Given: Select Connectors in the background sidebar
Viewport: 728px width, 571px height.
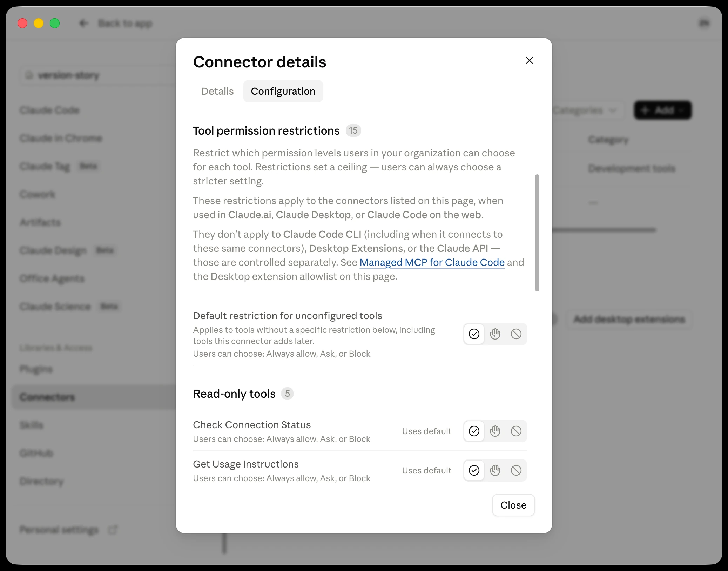Looking at the screenshot, I should point(94,397).
